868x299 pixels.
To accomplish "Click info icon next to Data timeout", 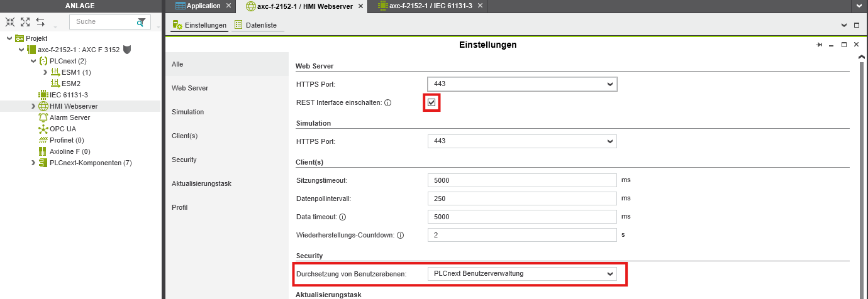I will tap(343, 217).
